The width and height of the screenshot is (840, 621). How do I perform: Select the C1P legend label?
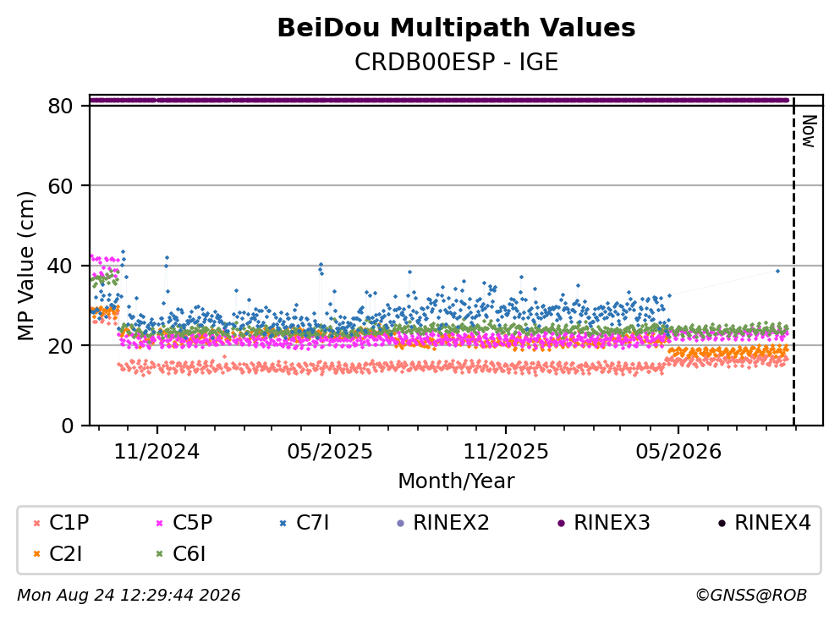coord(69,523)
